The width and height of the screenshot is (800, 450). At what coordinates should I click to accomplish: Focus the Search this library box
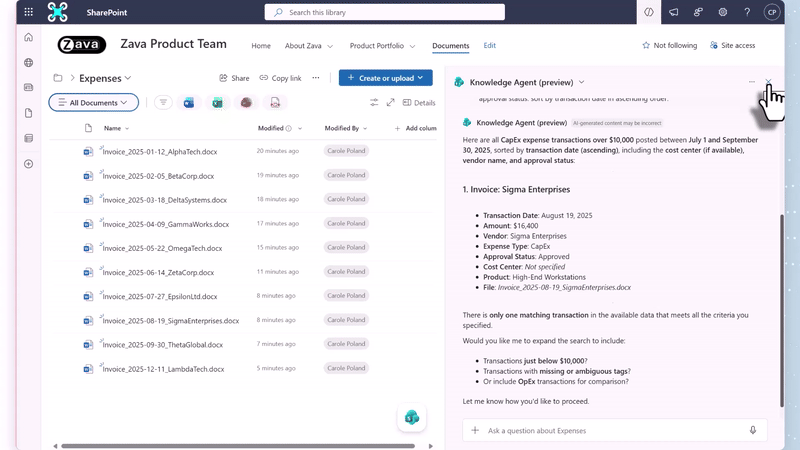click(x=385, y=12)
